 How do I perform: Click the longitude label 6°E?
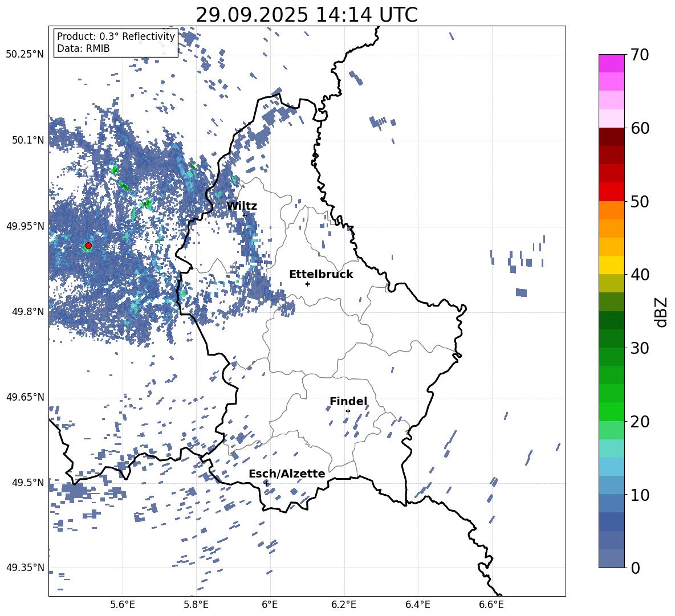[x=270, y=605]
